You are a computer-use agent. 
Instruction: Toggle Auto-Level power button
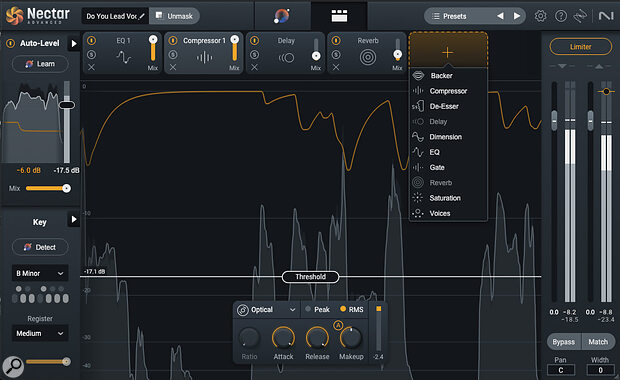tap(10, 43)
